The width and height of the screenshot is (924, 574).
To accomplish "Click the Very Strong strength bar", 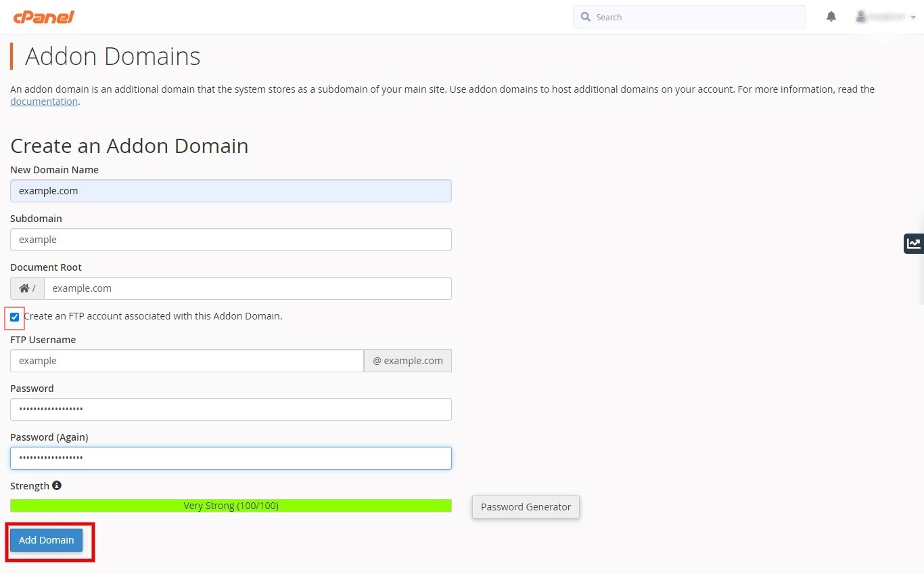I will 231,506.
